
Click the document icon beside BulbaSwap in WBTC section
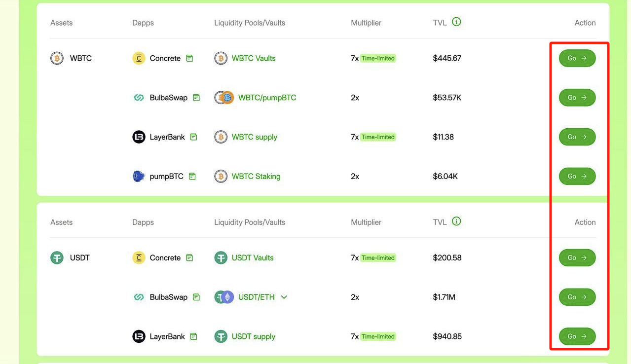click(196, 98)
